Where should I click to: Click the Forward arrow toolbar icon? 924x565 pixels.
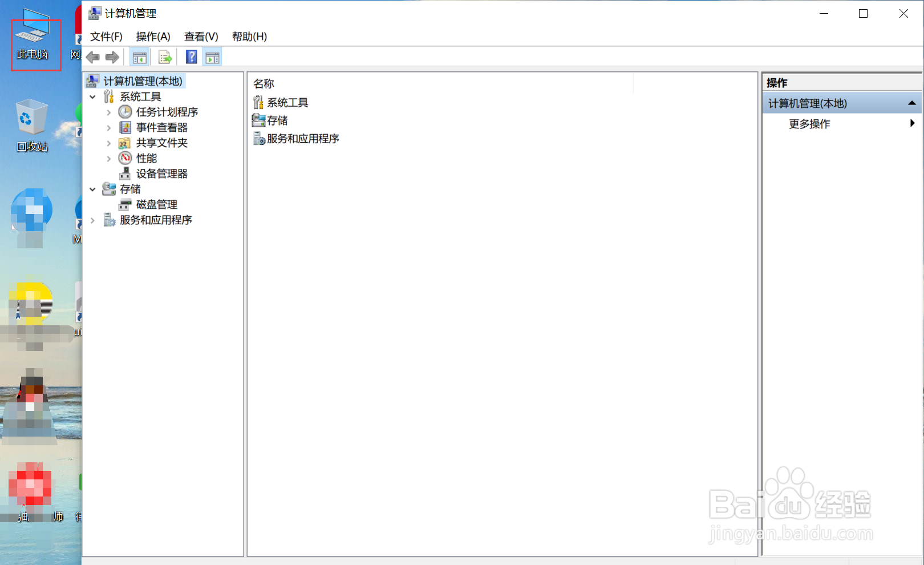pos(112,57)
